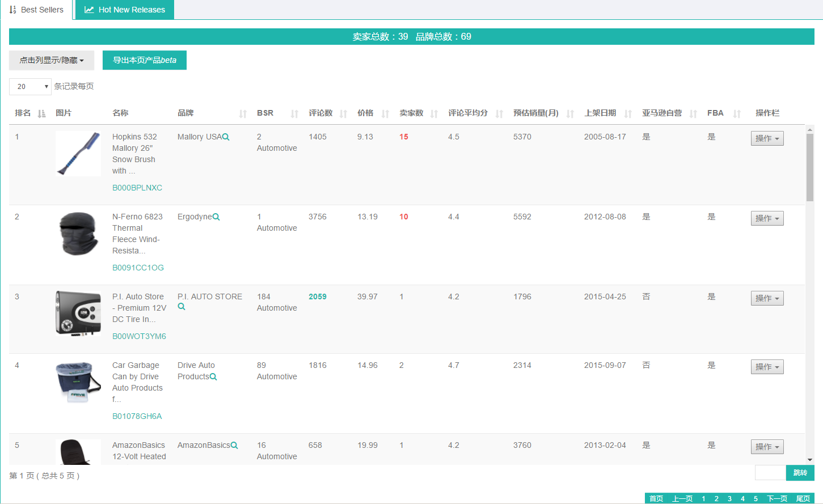Sort by 评论平均分 column icon

[499, 113]
